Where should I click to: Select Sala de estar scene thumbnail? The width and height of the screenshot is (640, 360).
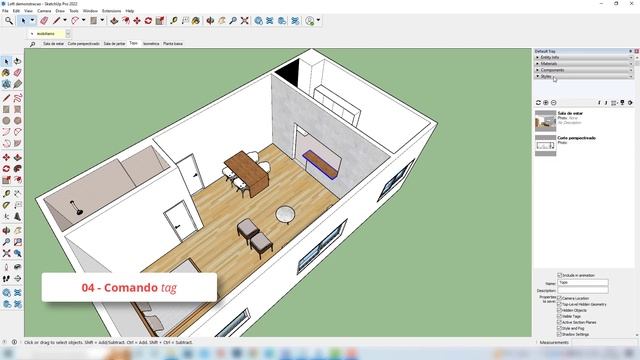coord(545,121)
